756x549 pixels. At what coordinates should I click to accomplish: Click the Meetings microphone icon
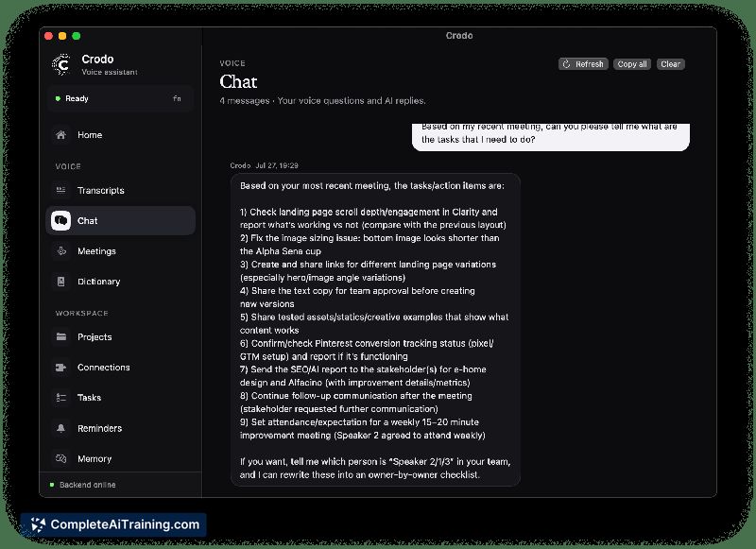tap(60, 251)
